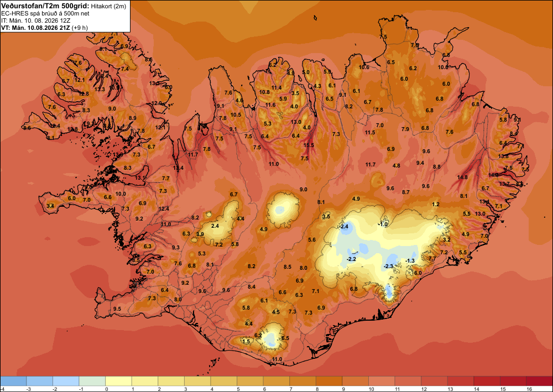Click the legend color box between 8 and 9
The height and width of the screenshot is (392, 553).
329,381
